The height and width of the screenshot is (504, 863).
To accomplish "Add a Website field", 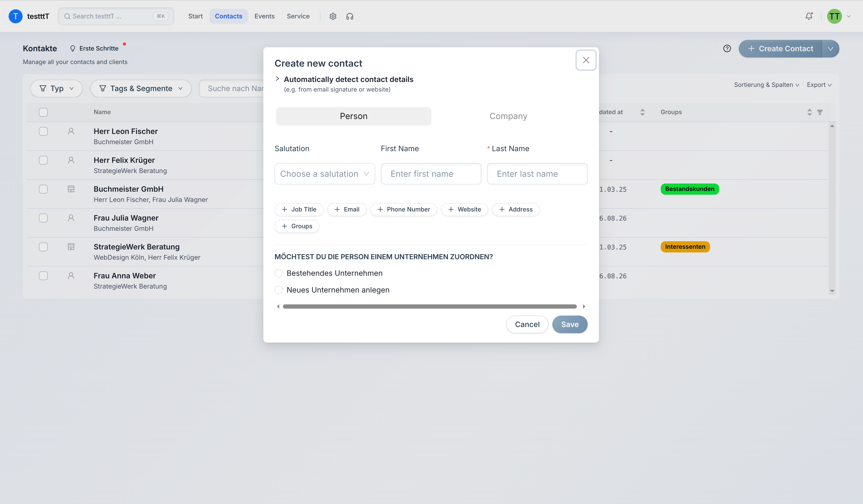I will (x=464, y=209).
